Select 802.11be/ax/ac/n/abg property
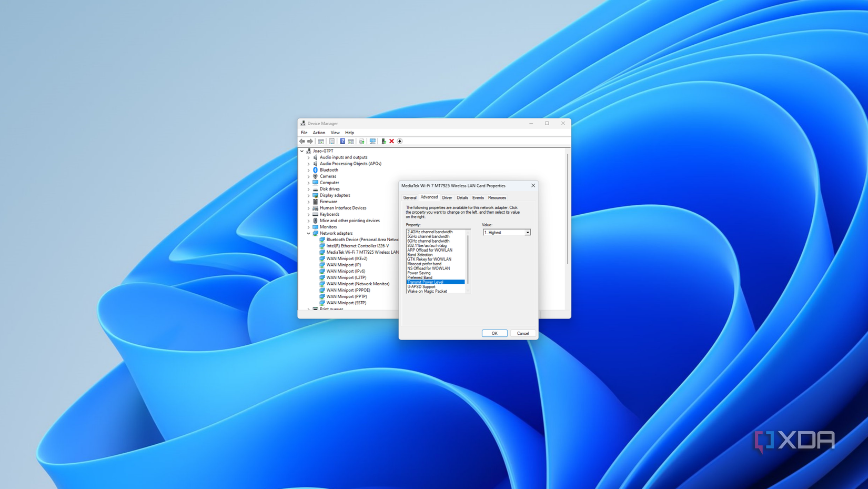The height and width of the screenshot is (489, 868). point(436,245)
